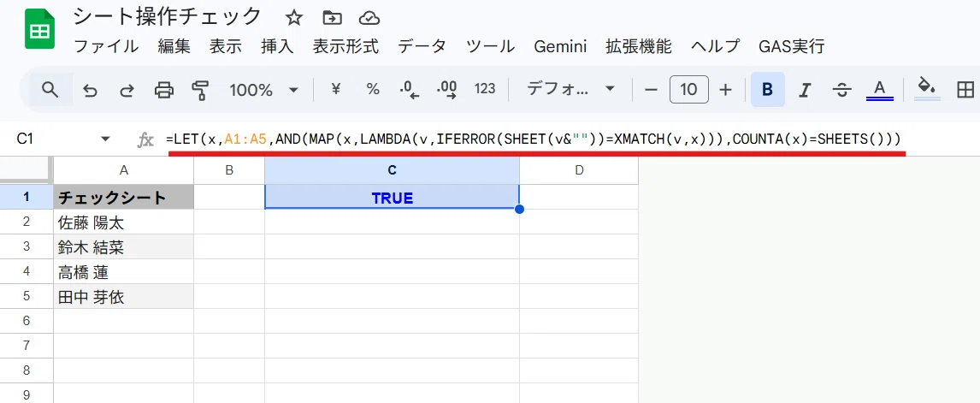
Task: Check cloud save status icon
Action: (370, 18)
